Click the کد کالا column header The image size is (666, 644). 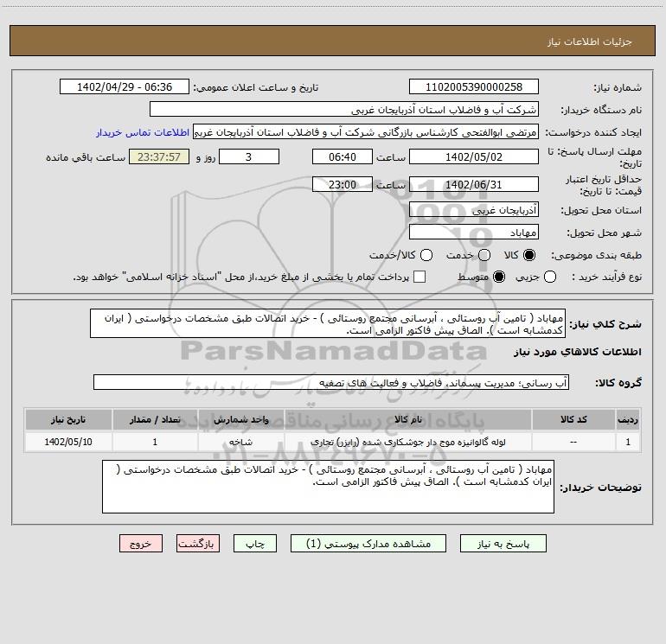573,419
